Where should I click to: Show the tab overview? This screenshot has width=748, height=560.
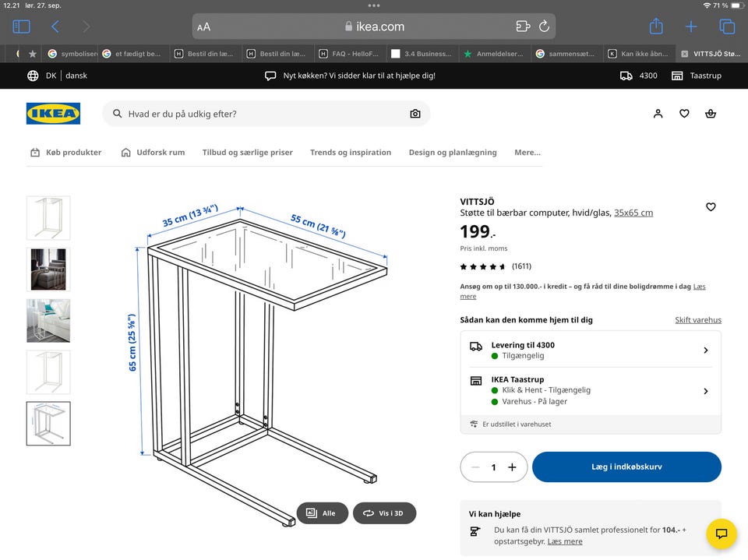pos(727,26)
